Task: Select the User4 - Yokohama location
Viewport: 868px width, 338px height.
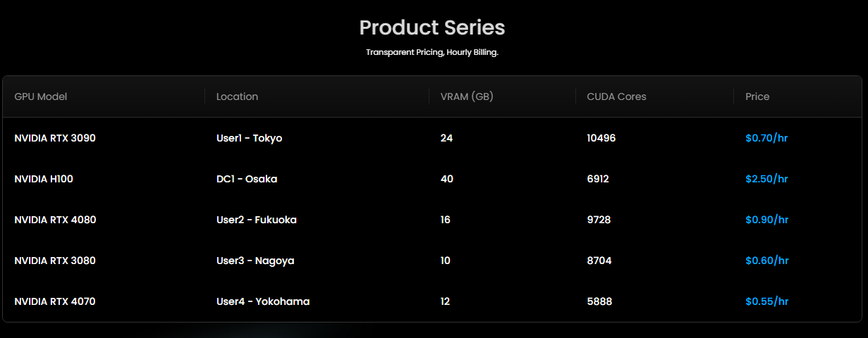Action: click(x=263, y=301)
